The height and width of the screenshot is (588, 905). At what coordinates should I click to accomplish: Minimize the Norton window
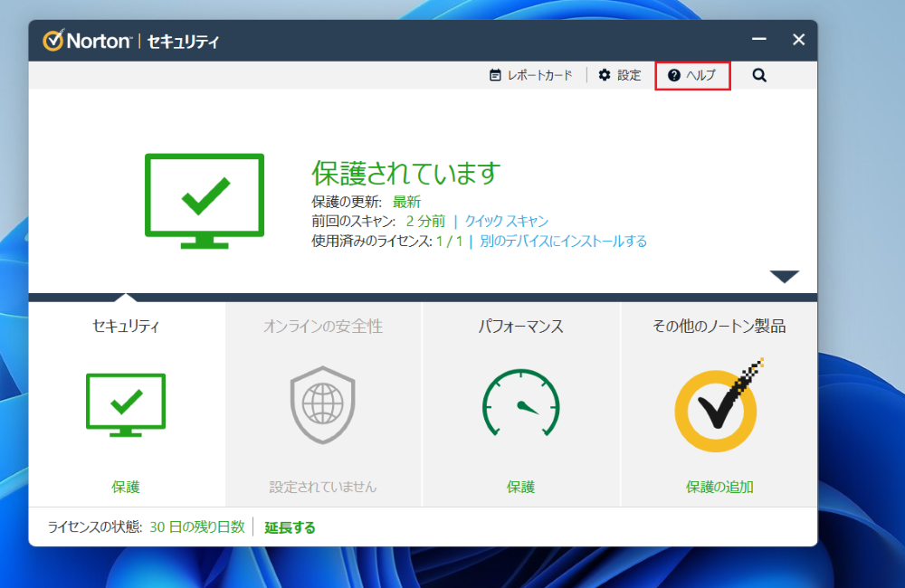tap(759, 39)
